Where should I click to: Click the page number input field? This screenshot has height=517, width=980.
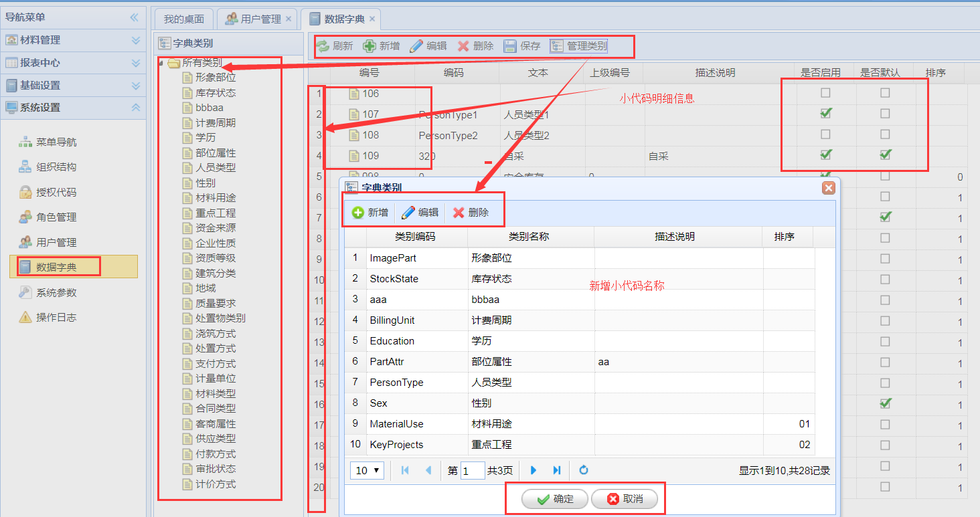[473, 470]
